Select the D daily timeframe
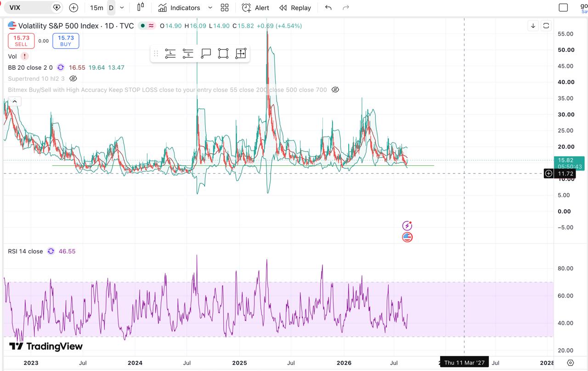This screenshot has width=588, height=371. point(111,8)
